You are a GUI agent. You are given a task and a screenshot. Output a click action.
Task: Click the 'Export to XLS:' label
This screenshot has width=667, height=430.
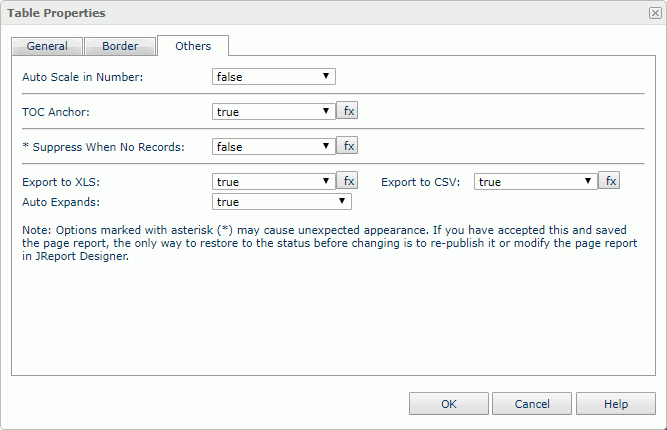[x=61, y=182]
